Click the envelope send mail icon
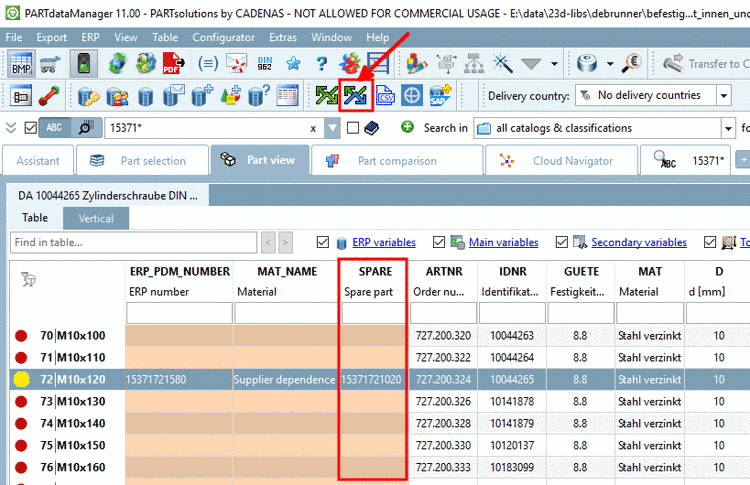The width and height of the screenshot is (750, 485). tap(236, 64)
